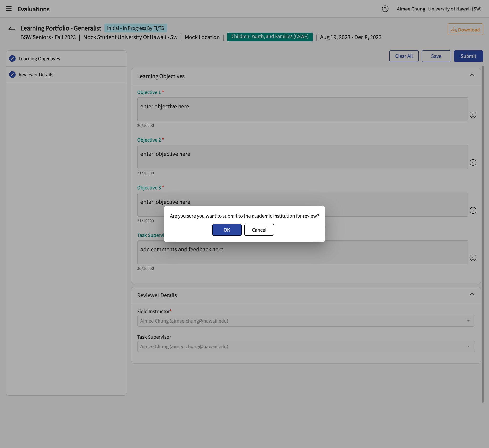489x448 pixels.
Task: Click the Evaluations page title
Action: point(33,9)
